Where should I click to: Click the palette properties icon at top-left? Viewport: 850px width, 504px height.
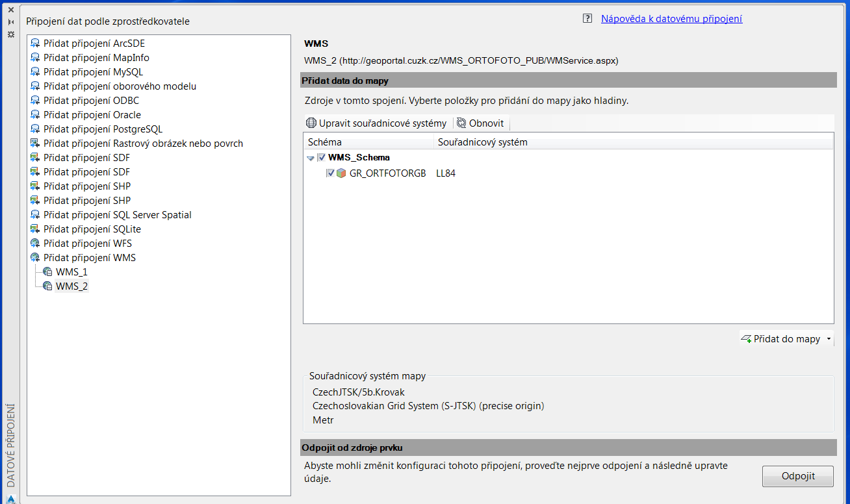click(x=10, y=34)
